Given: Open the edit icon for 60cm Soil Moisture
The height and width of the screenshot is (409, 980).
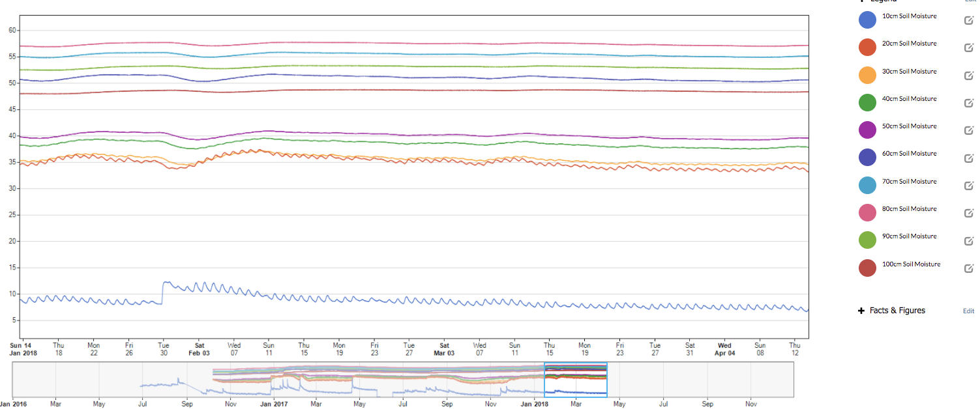Looking at the screenshot, I should [x=968, y=158].
